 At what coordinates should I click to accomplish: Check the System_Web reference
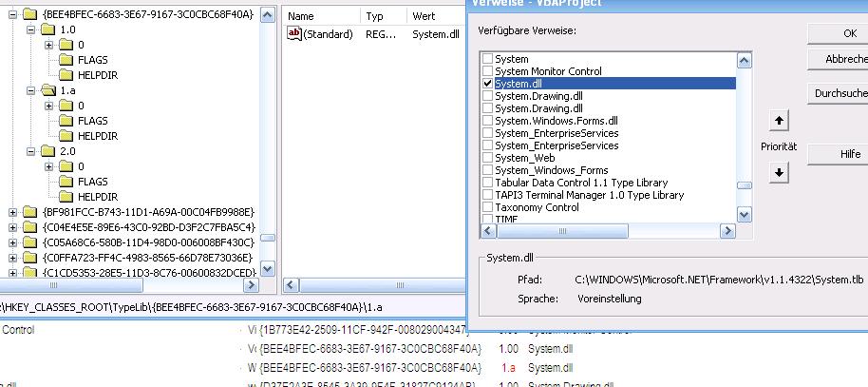(487, 158)
